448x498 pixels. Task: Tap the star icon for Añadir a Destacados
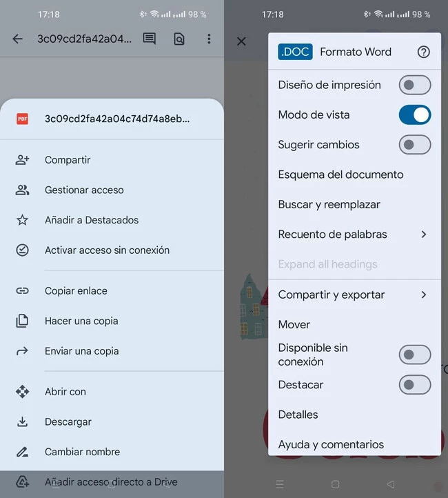tap(23, 220)
